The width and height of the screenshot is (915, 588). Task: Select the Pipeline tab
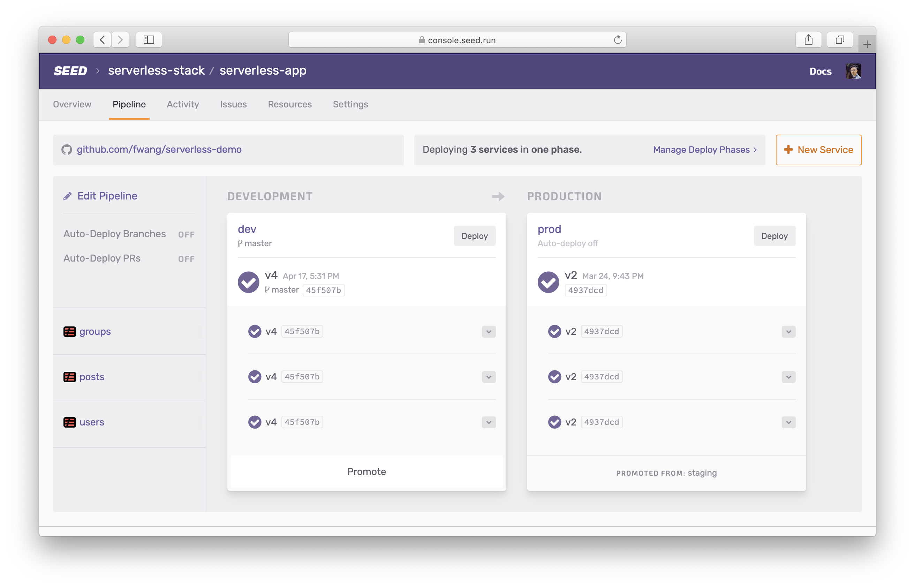click(130, 104)
